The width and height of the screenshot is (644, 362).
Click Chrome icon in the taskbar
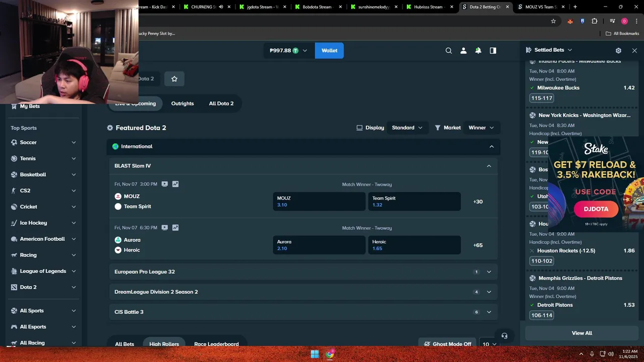coord(330,354)
